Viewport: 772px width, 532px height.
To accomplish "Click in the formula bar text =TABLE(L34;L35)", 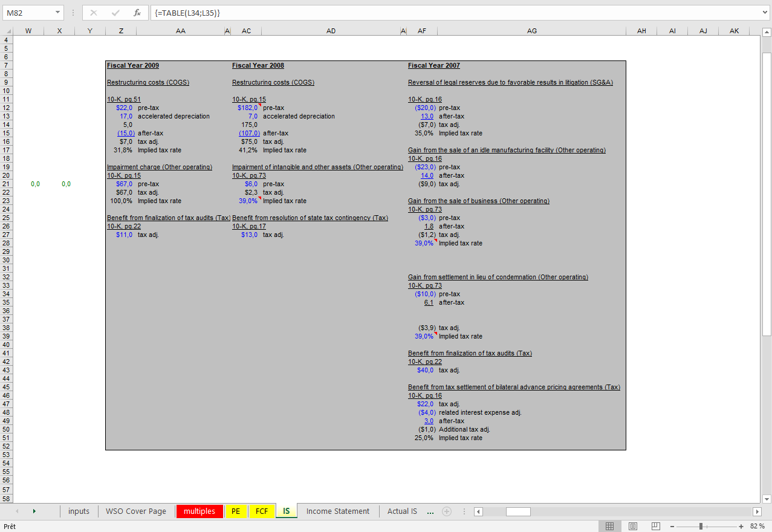I will coord(188,13).
